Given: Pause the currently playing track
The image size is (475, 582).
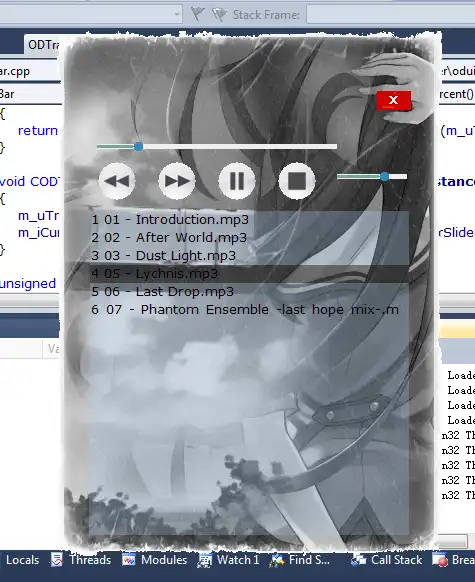Looking at the screenshot, I should pyautogui.click(x=237, y=181).
